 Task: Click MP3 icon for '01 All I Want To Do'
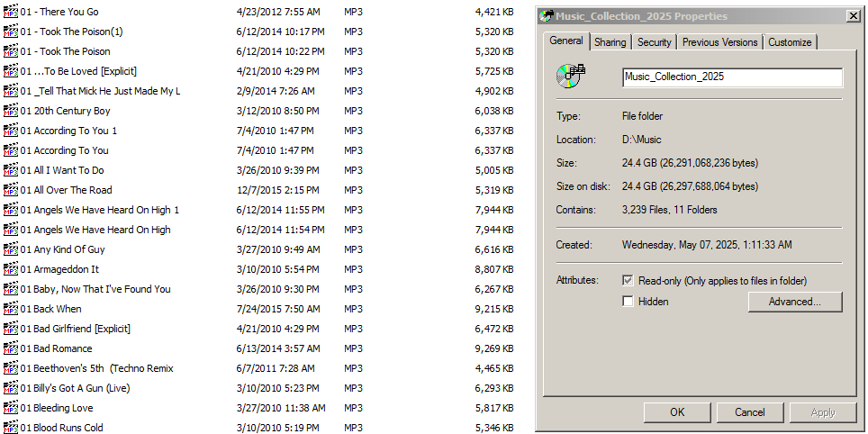11,170
